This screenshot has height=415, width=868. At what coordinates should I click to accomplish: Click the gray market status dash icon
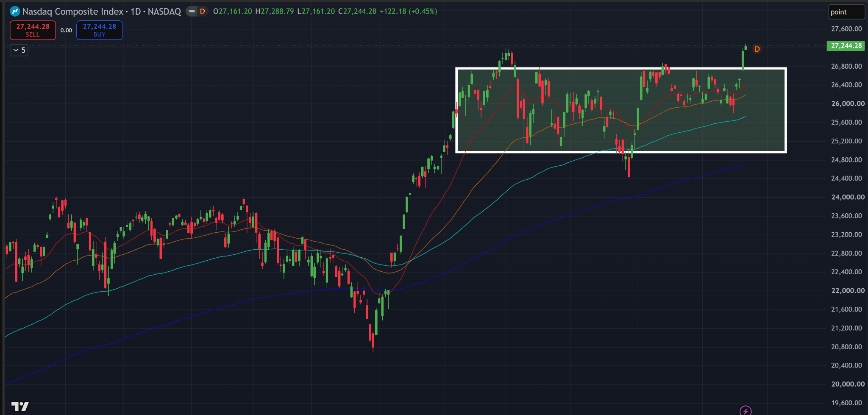(x=192, y=11)
